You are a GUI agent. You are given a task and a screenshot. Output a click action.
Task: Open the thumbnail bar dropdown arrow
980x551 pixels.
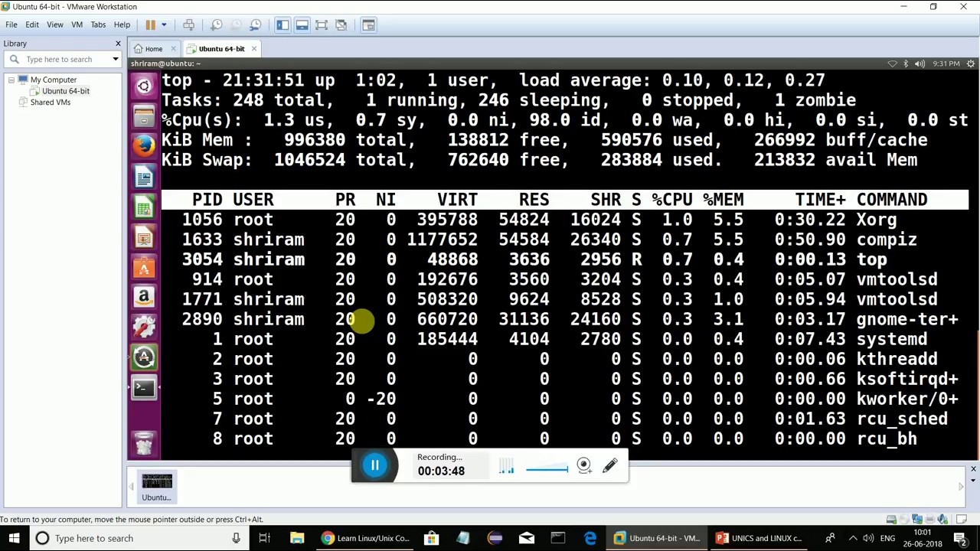[973, 481]
